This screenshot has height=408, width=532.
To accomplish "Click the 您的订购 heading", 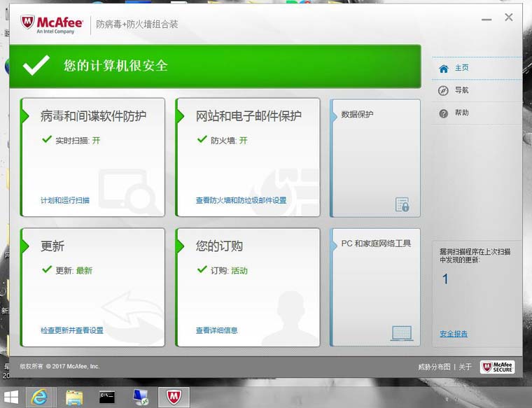I will (x=219, y=246).
